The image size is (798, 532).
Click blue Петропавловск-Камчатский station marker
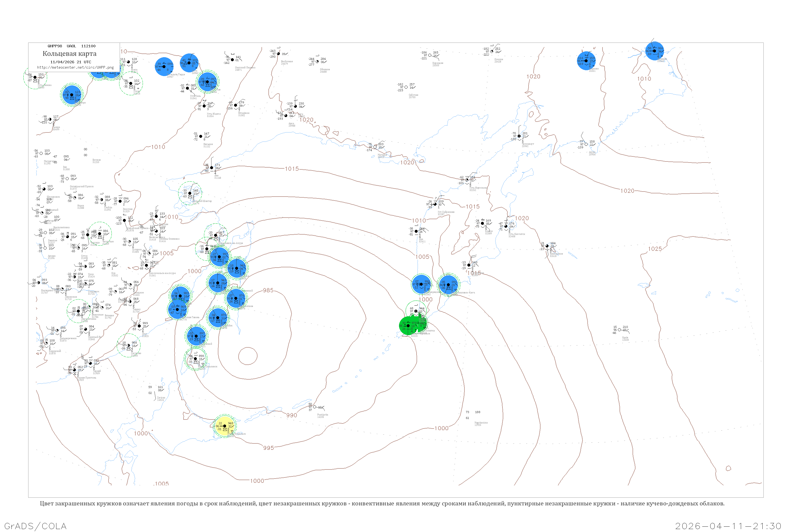click(448, 285)
